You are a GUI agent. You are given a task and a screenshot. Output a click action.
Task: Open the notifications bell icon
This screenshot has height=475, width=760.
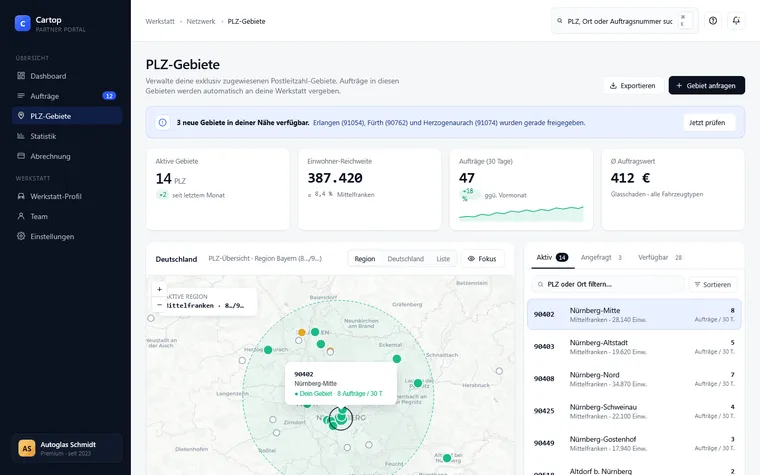736,21
